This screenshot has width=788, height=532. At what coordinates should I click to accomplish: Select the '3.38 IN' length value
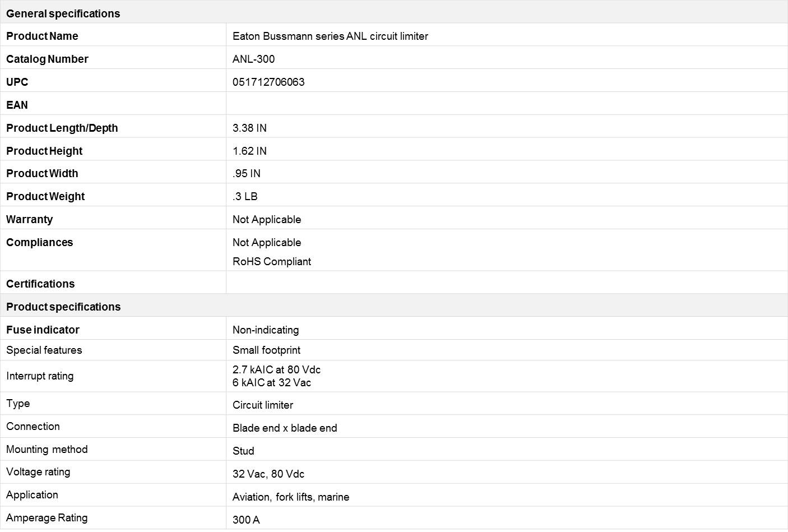[249, 128]
